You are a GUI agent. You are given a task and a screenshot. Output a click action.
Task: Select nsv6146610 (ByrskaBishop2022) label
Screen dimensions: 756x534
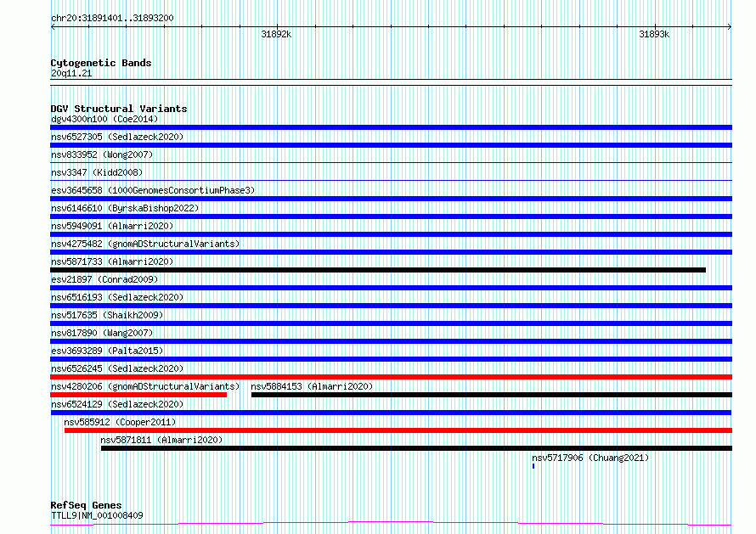point(125,208)
